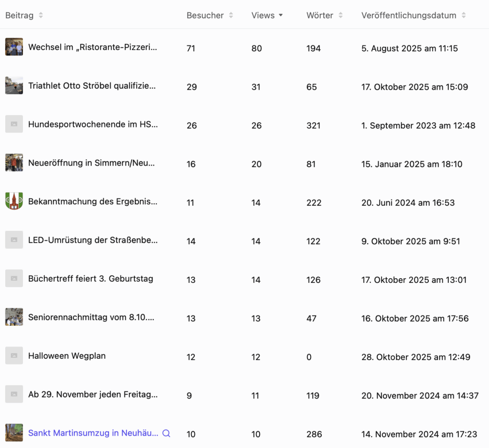Open the Sankt Martinsumzug in Neuhäu… link
Viewport: 489px width, 448px height.
pos(93,433)
